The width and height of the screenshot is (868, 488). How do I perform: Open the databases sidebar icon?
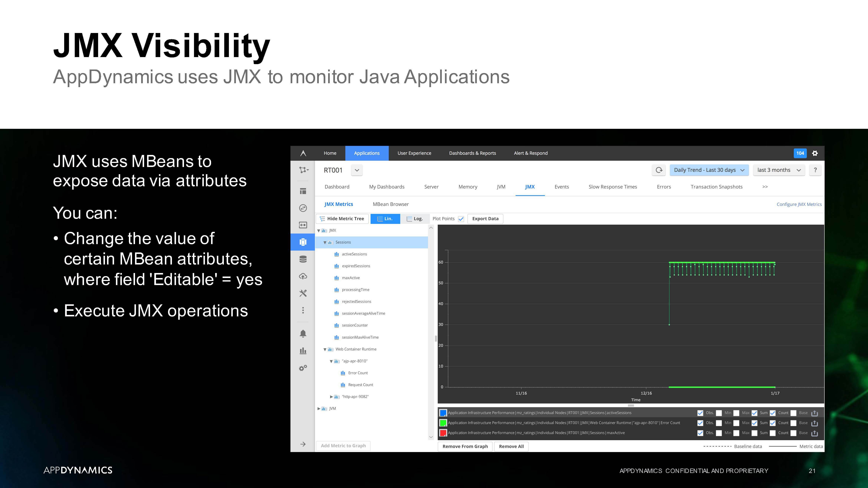click(x=303, y=259)
